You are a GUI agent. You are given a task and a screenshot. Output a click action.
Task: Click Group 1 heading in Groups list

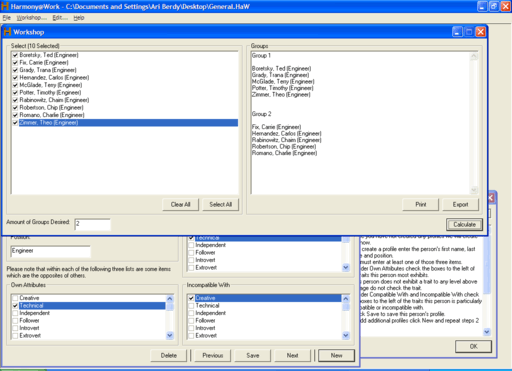(x=261, y=55)
